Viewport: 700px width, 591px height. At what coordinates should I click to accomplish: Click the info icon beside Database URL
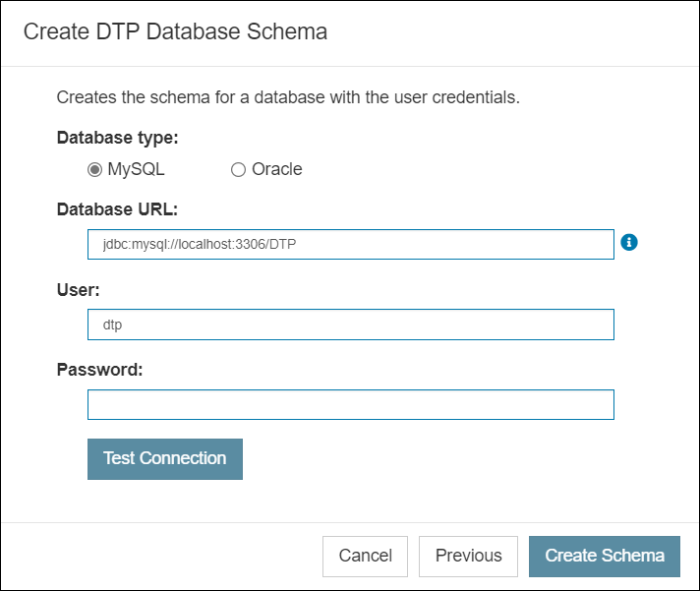point(629,242)
